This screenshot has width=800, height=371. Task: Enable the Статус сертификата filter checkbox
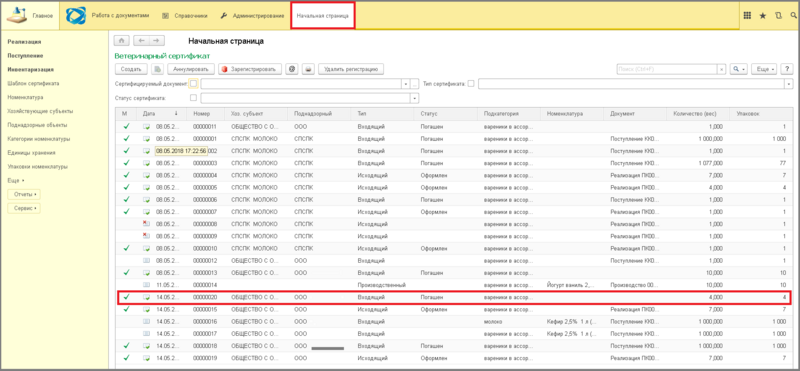coord(193,97)
